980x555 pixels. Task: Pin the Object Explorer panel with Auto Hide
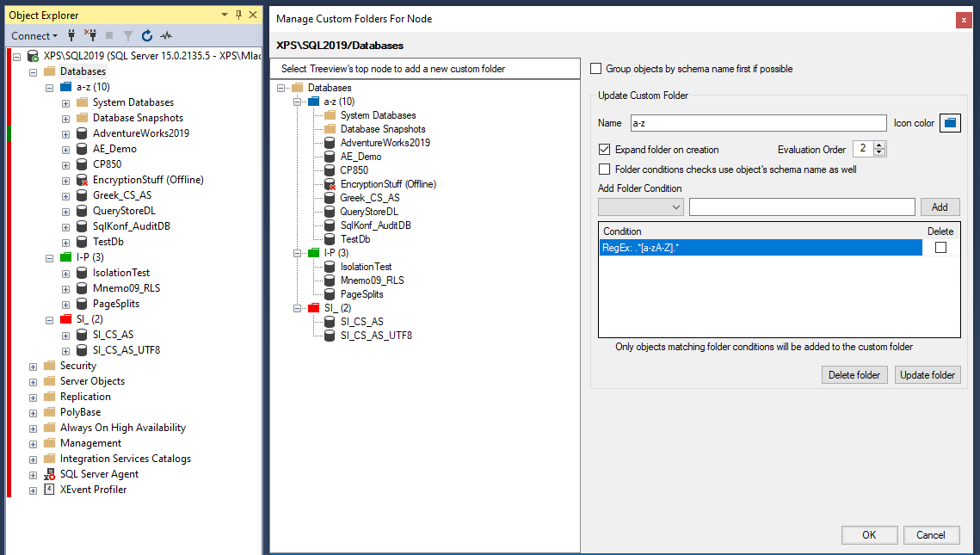pos(238,15)
